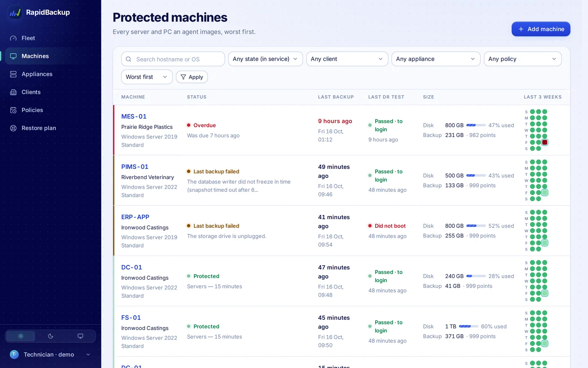Open the Any client dropdown
Viewport: 588px width, 368px height.
tap(347, 59)
